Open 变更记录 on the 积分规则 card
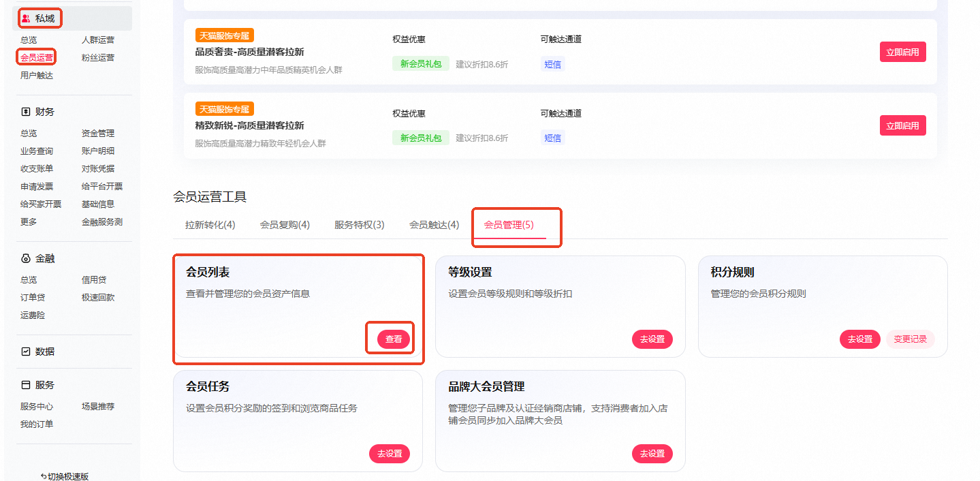Viewport: 980px width, 481px height. [911, 339]
